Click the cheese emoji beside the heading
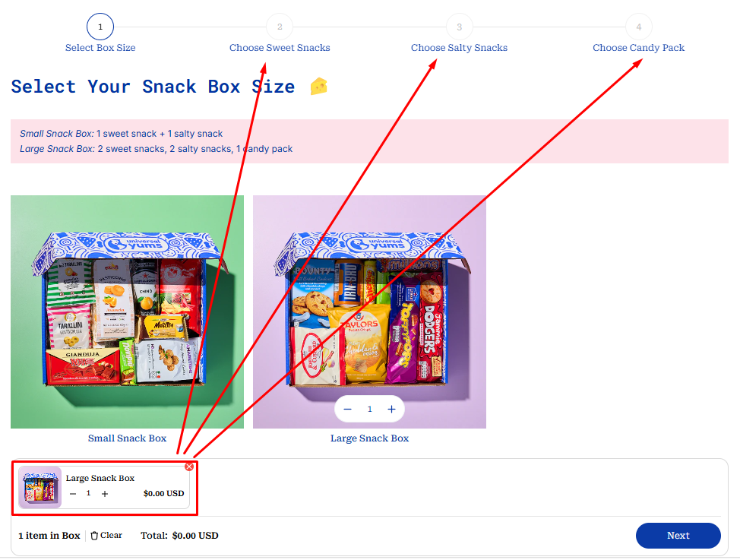The width and height of the screenshot is (740, 560). coord(318,87)
